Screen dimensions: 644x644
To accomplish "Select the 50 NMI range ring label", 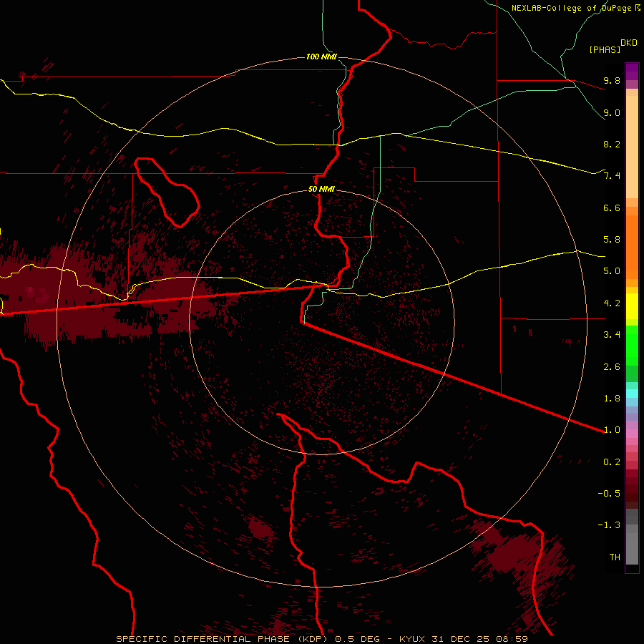I will click(321, 189).
